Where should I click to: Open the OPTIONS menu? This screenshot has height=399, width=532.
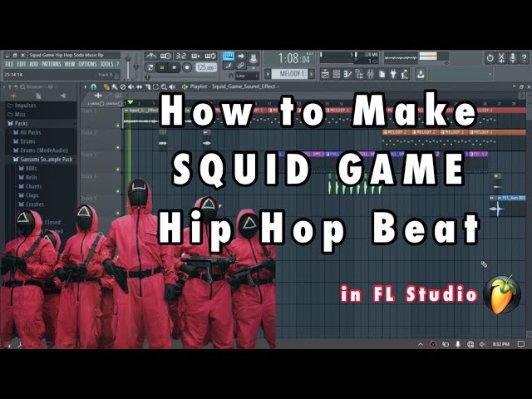coord(87,64)
